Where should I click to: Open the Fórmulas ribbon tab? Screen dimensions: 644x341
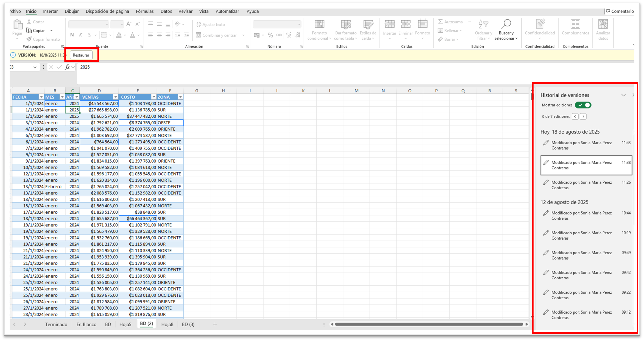[x=145, y=11]
